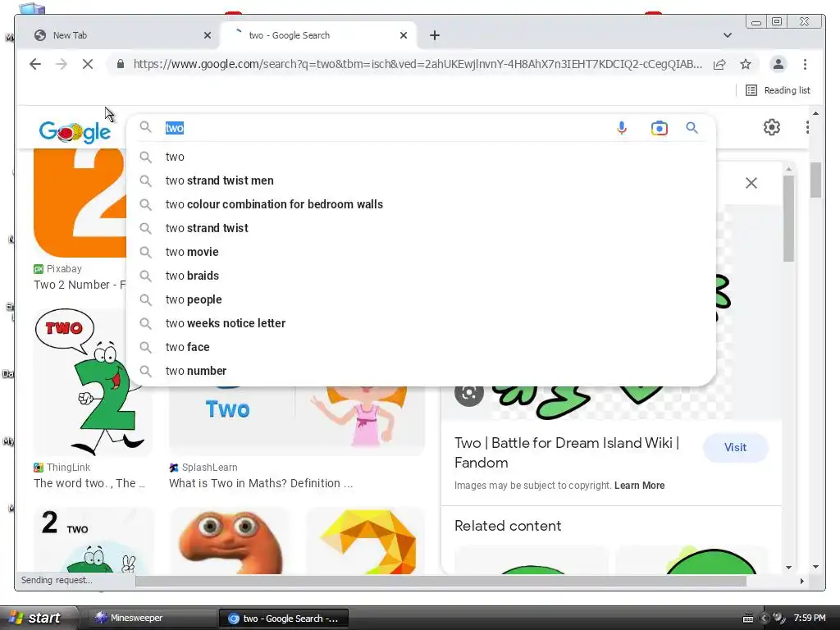Click the lens search icon on preview image
Image resolution: width=840 pixels, height=630 pixels.
coord(468,393)
